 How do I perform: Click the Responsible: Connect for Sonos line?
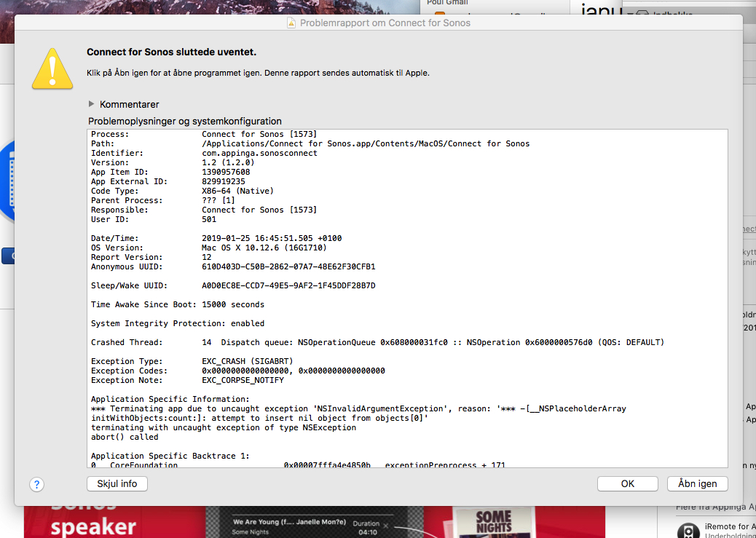tap(204, 210)
